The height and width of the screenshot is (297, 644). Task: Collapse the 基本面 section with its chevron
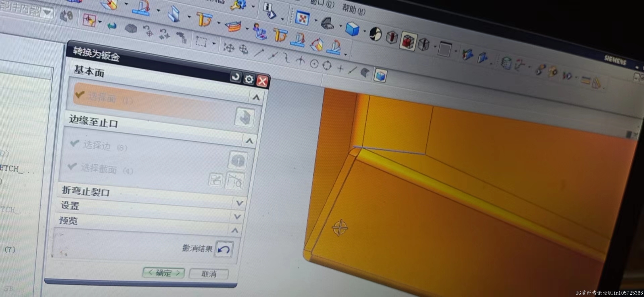coord(256,97)
